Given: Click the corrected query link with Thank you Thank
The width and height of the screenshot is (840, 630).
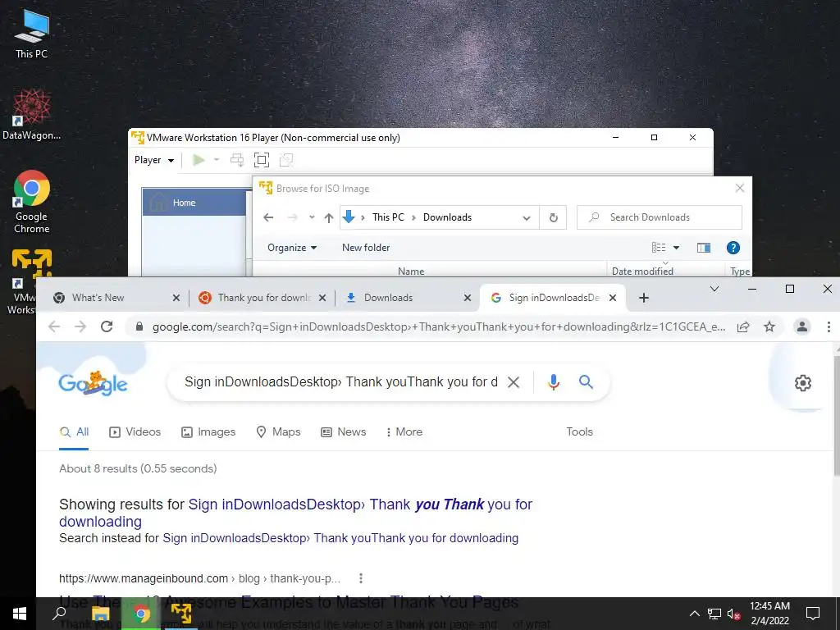Looking at the screenshot, I should tap(360, 504).
